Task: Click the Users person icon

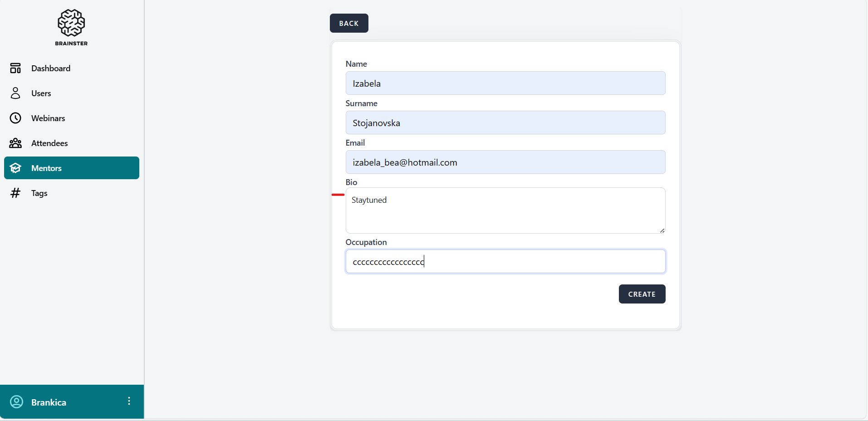Action: (15, 93)
